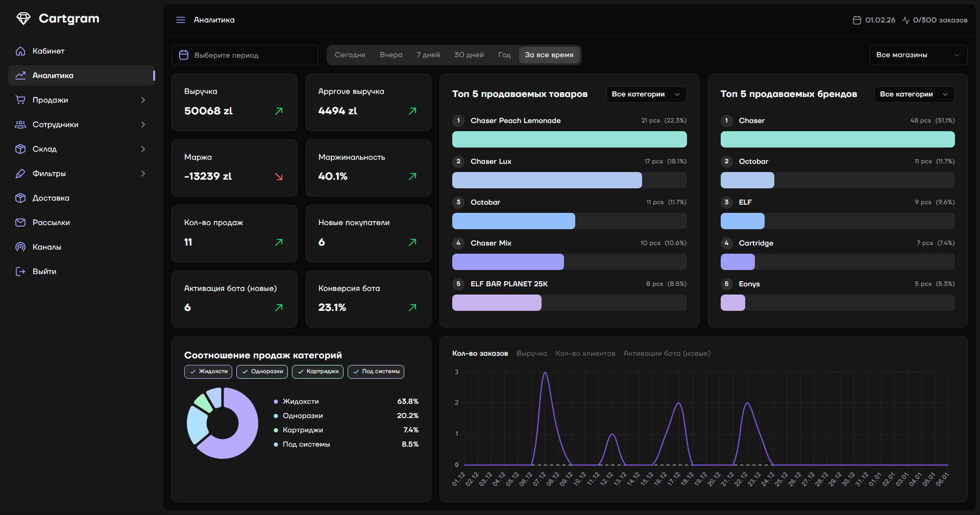Screen dimensions: 980x515
Task: Open Все категории dropdown in top products
Action: 646,94
